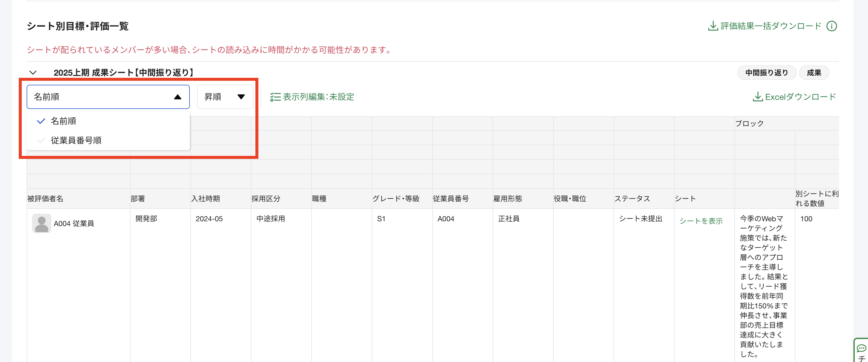The image size is (868, 362).
Task: Click the ステータス column header
Action: tap(633, 198)
